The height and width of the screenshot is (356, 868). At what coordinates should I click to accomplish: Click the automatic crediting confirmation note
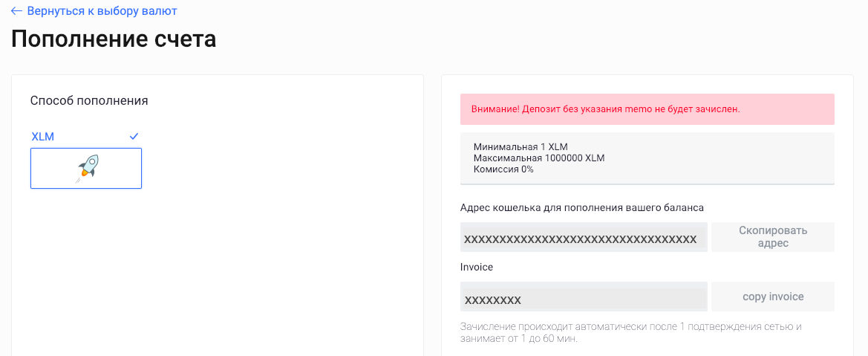(630, 332)
